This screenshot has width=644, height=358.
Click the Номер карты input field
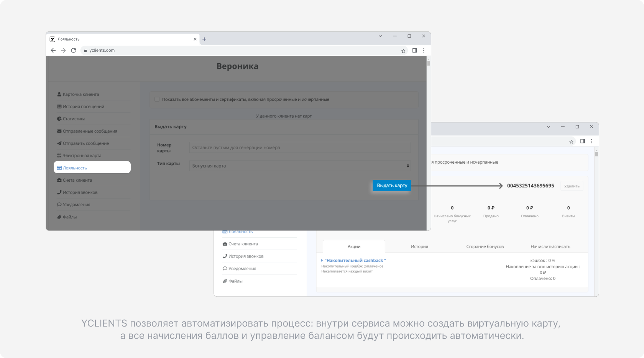(x=300, y=148)
